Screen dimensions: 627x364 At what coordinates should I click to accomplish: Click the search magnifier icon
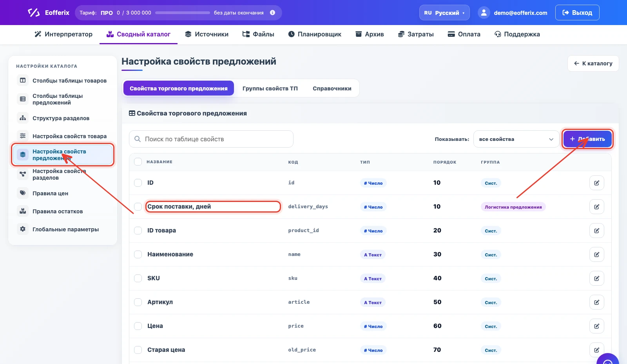point(138,139)
